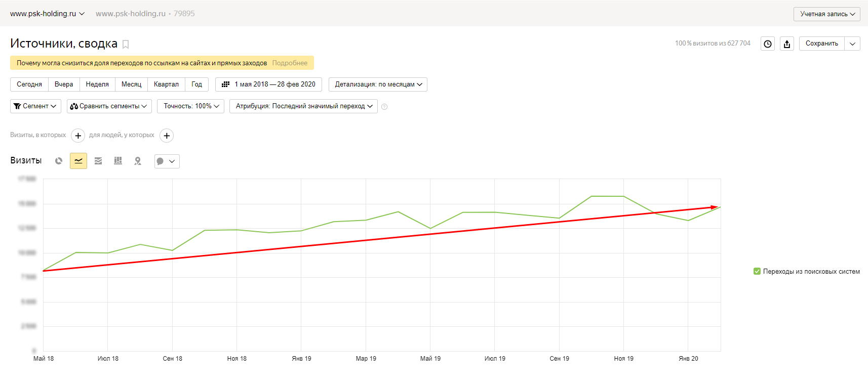The height and width of the screenshot is (387, 868).
Task: Open the date range 1 мая 2018 picker
Action: click(268, 84)
